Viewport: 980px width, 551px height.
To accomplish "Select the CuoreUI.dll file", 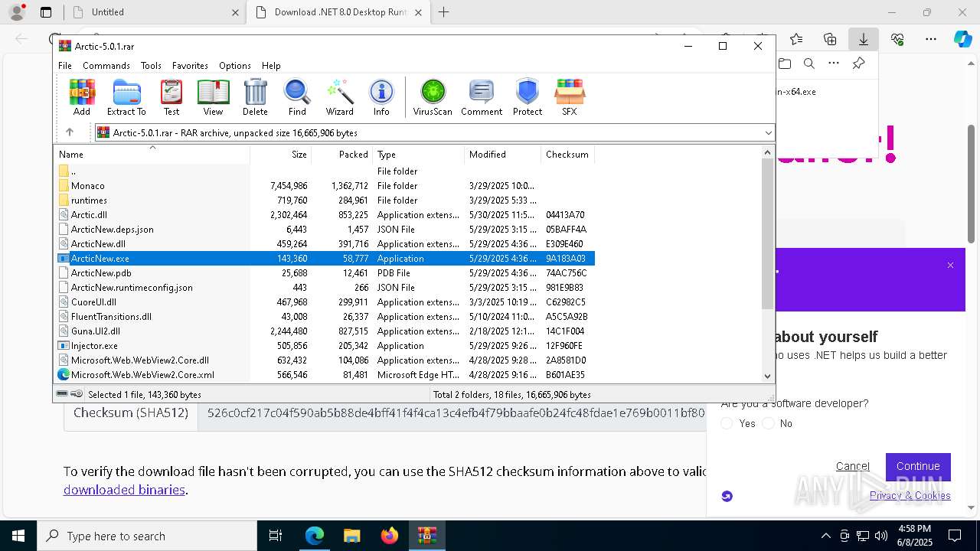I will click(93, 302).
